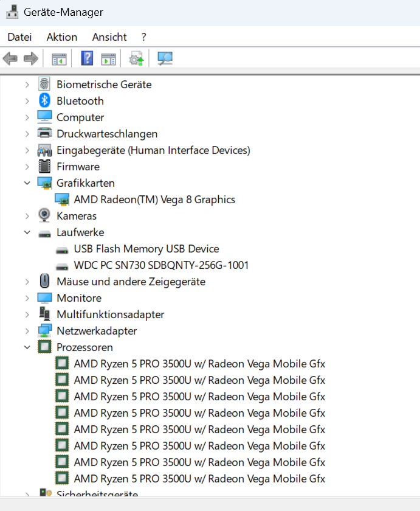Click the Prozessoren CPU icon

44,347
